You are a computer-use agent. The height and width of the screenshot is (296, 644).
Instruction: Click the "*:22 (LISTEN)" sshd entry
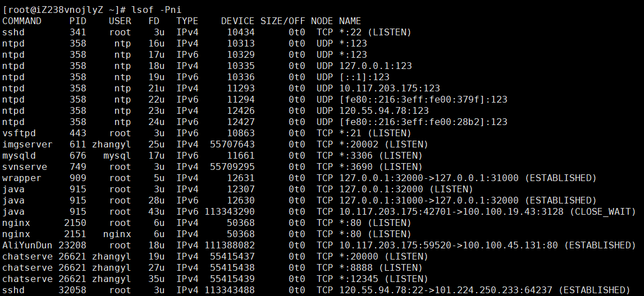(x=375, y=32)
